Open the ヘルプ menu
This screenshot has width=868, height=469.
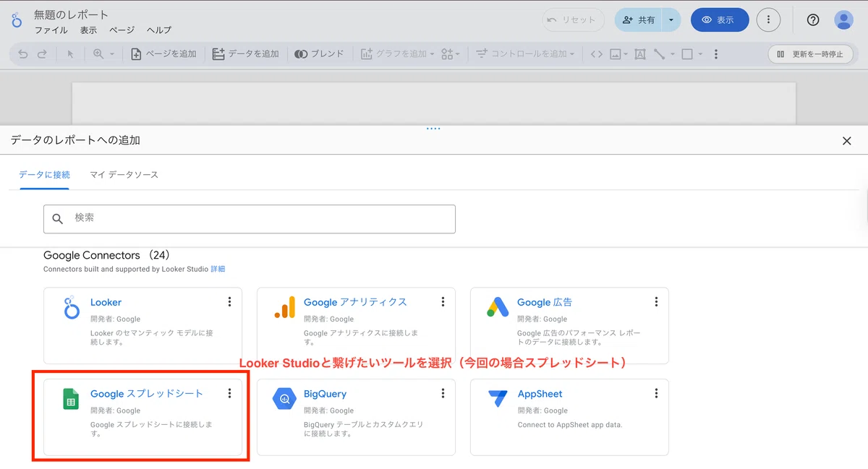click(x=159, y=30)
